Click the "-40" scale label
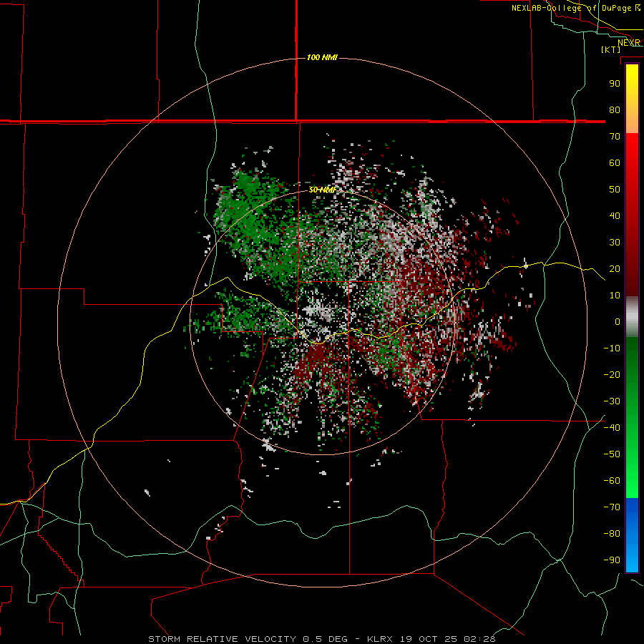The height and width of the screenshot is (644, 644). [612, 428]
